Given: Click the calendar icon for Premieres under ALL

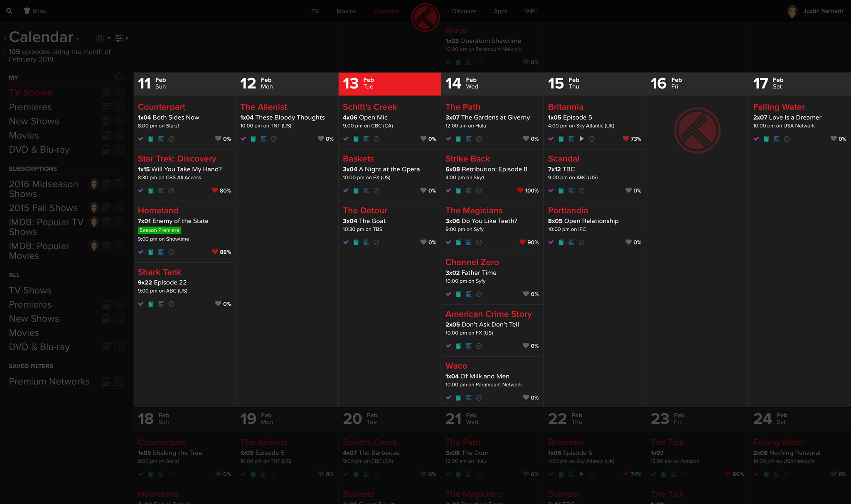Looking at the screenshot, I should (x=106, y=304).
